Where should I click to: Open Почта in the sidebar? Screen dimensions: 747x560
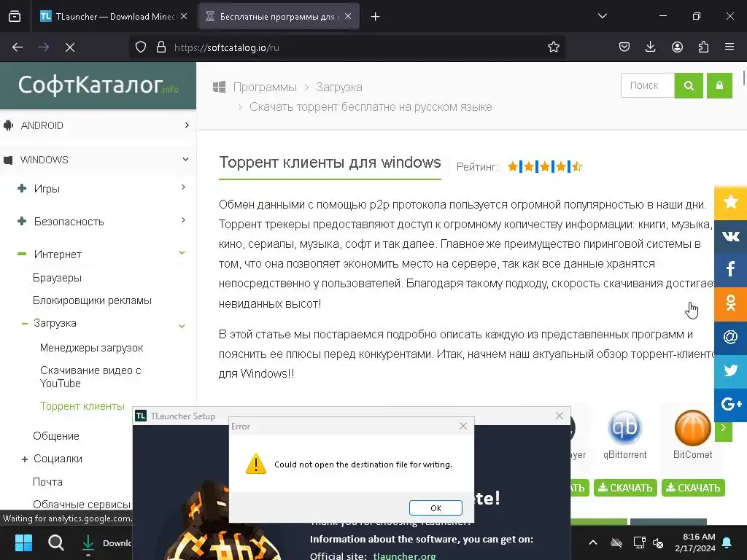[47, 481]
